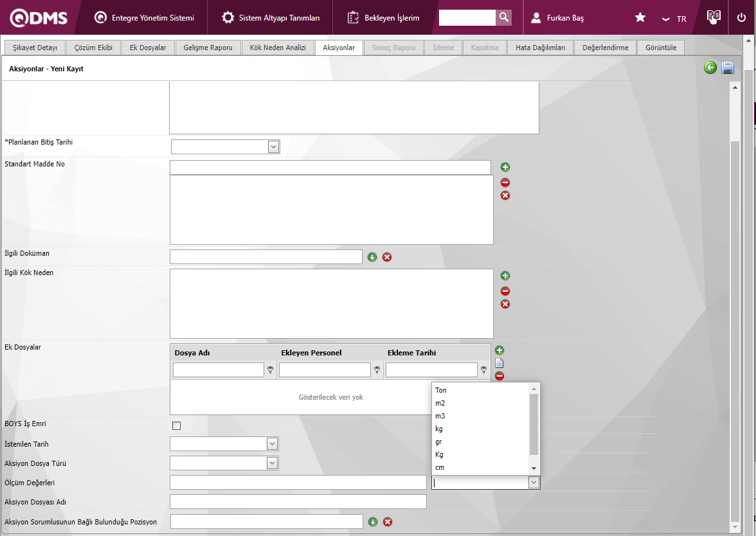Open the İstenilen Tarih dropdown

click(273, 444)
